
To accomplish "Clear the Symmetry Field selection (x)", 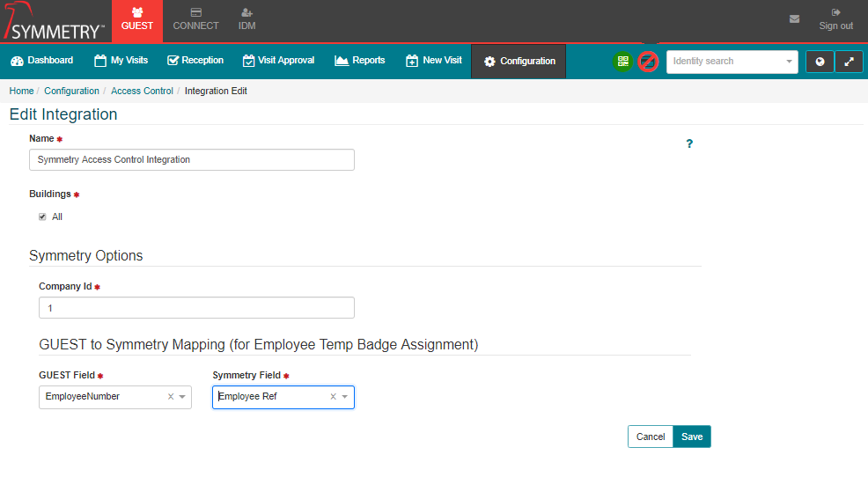I will pos(334,397).
